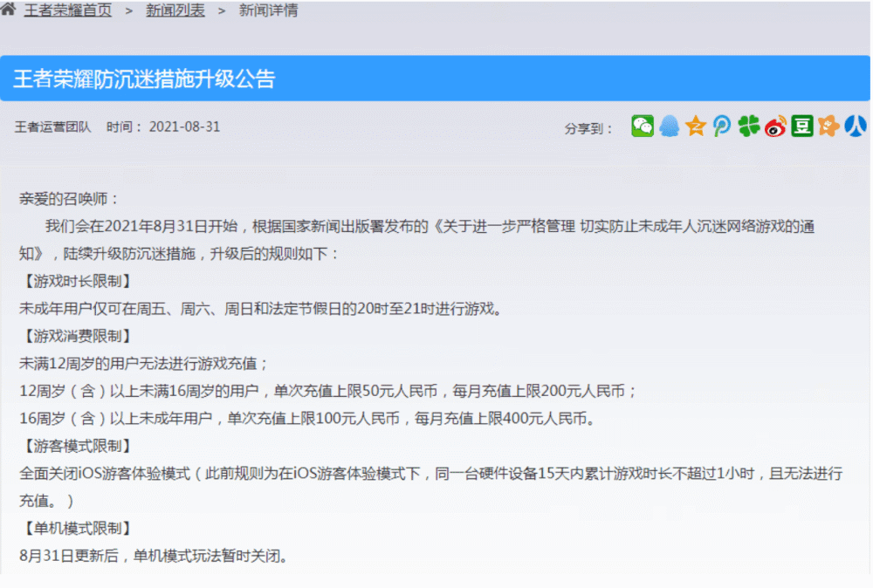Click the line starting 12周岁（含）以上未满16周岁
The image size is (873, 588).
(328, 391)
